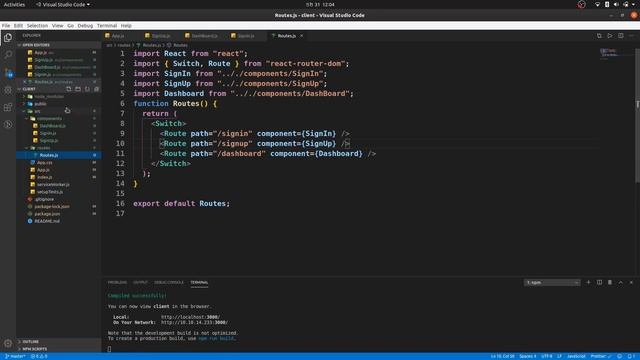Open the Help menu
The width and height of the screenshot is (640, 360).
[x=126, y=25]
